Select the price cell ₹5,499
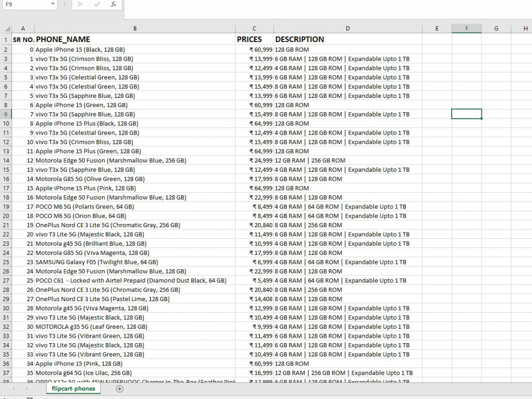This screenshot has height=399, width=532. [254, 280]
